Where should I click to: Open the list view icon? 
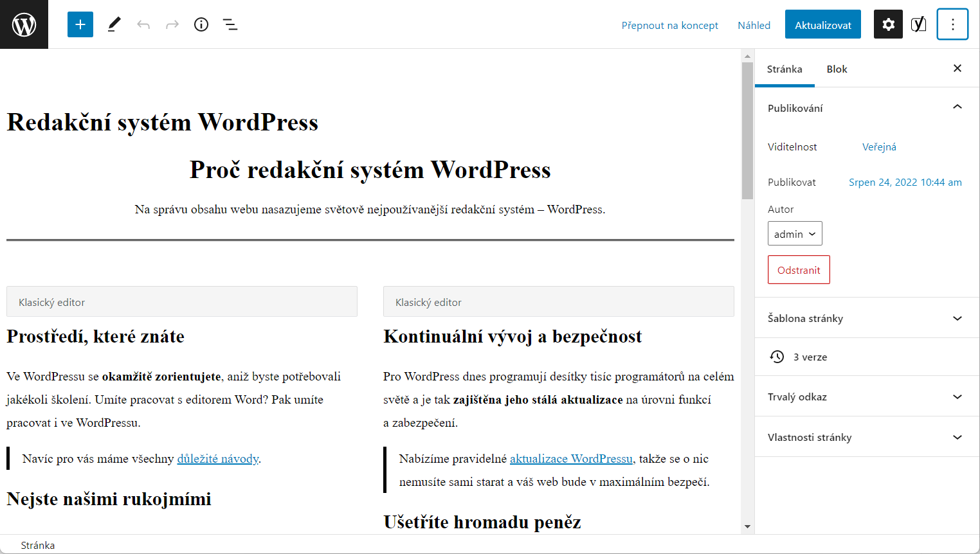(x=230, y=24)
